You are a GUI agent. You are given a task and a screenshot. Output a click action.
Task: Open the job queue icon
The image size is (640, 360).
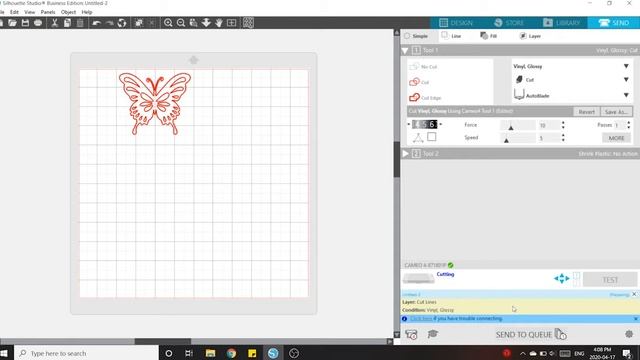(x=411, y=335)
